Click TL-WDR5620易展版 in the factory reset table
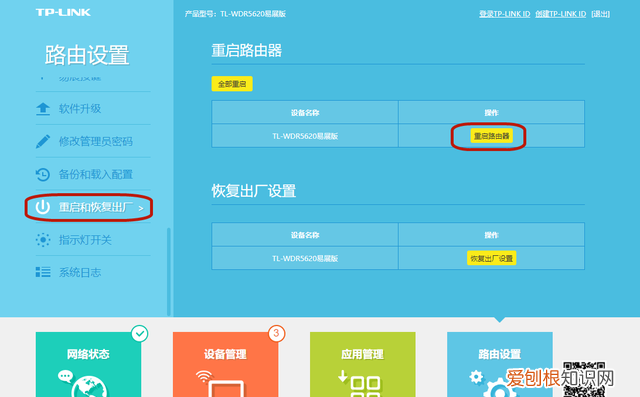 (305, 258)
